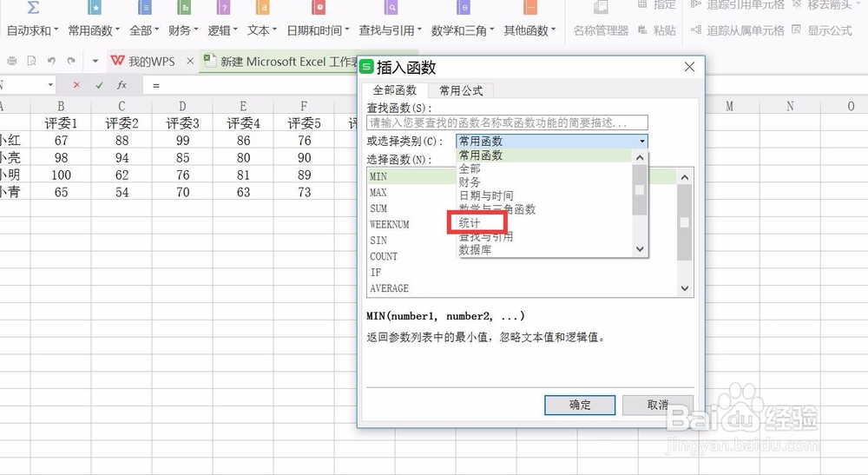Open 名称管理器 name manager
Image resolution: width=868 pixels, height=475 pixels.
pyautogui.click(x=601, y=30)
